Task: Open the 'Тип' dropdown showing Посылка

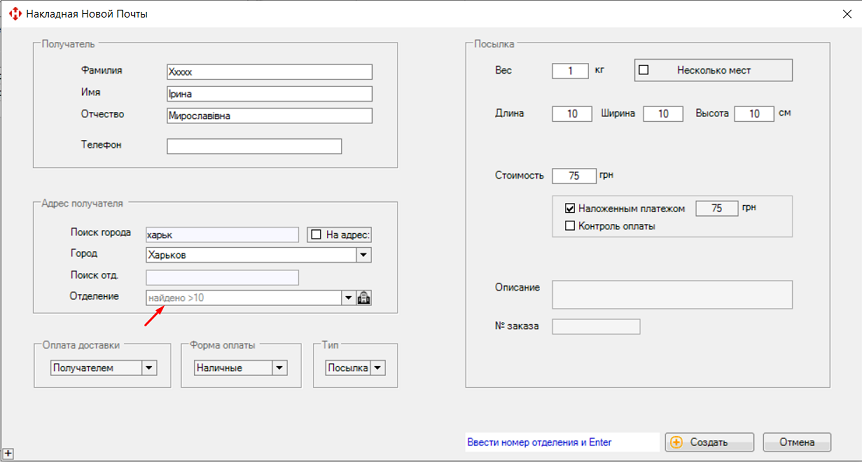Action: coord(378,368)
